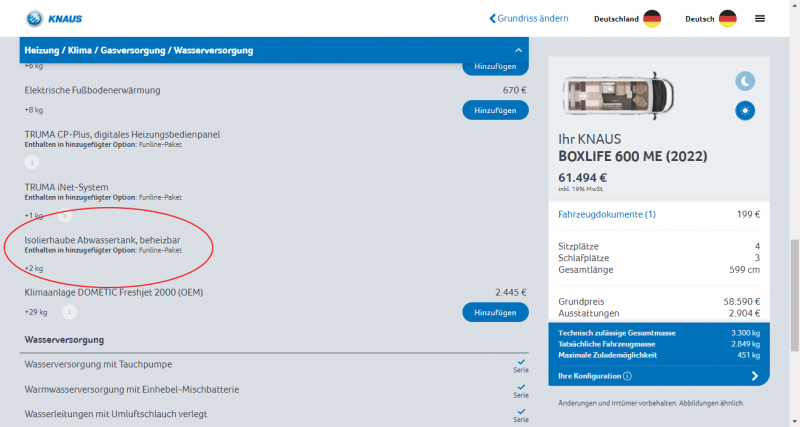Viewport: 800px width, 427px height.
Task: Add Klimaanlage DOMETIC Freshjet with Hinzufügen
Action: click(495, 312)
